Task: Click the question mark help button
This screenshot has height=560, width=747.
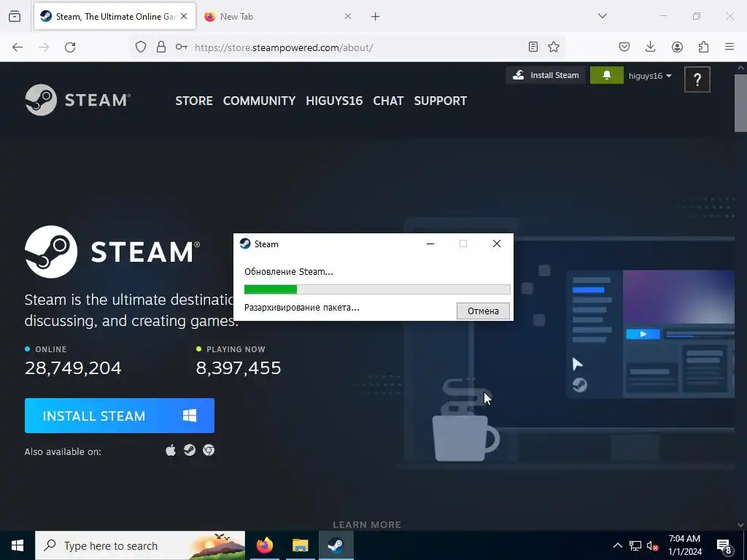Action: [697, 79]
